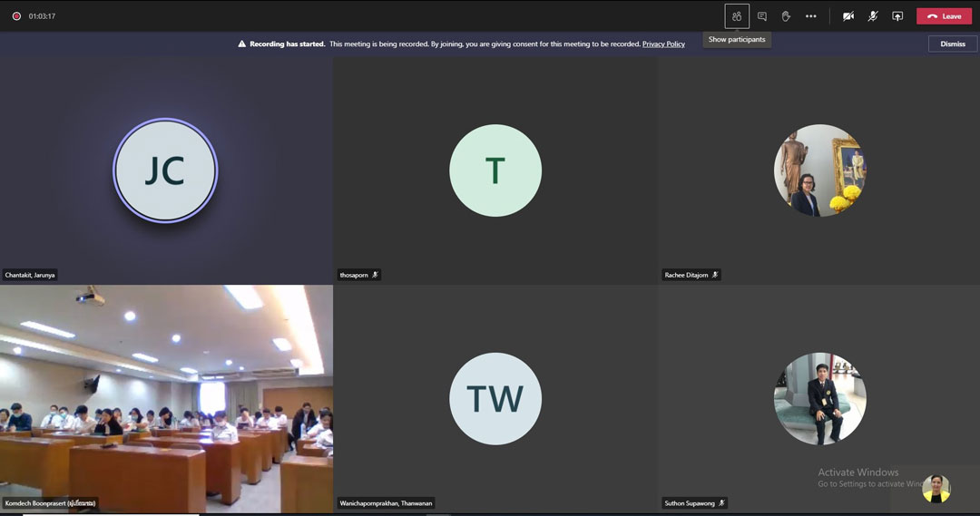Click the warning icon in recording banner
The height and width of the screenshot is (516, 980).
(242, 44)
